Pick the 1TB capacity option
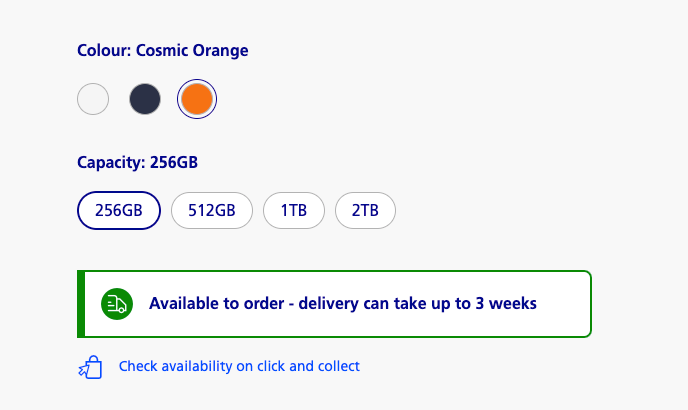 (294, 210)
